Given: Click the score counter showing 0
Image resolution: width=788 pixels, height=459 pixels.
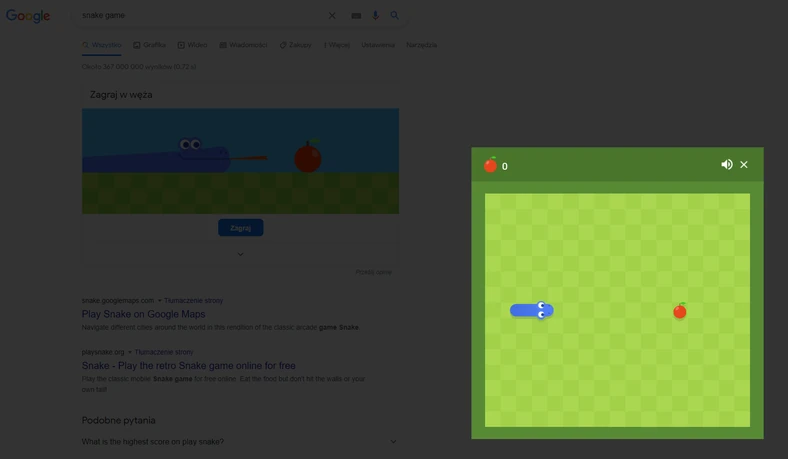Looking at the screenshot, I should [x=505, y=166].
